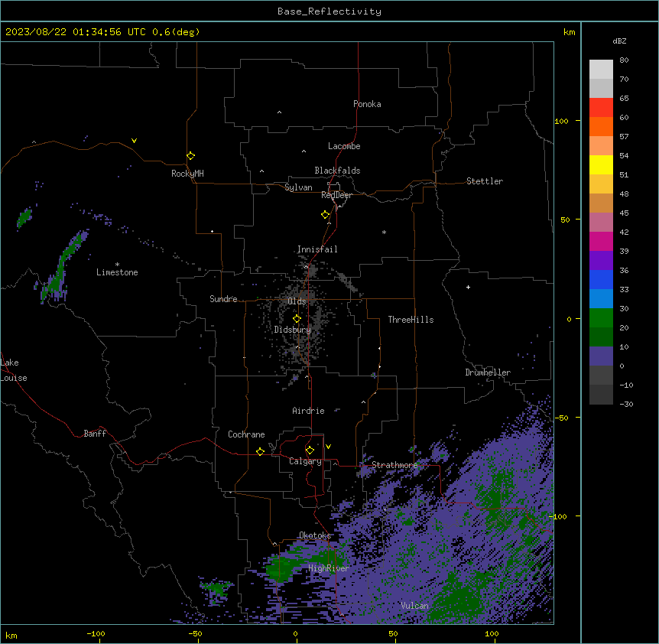Click the -30 value on dBZ scale

pos(626,404)
